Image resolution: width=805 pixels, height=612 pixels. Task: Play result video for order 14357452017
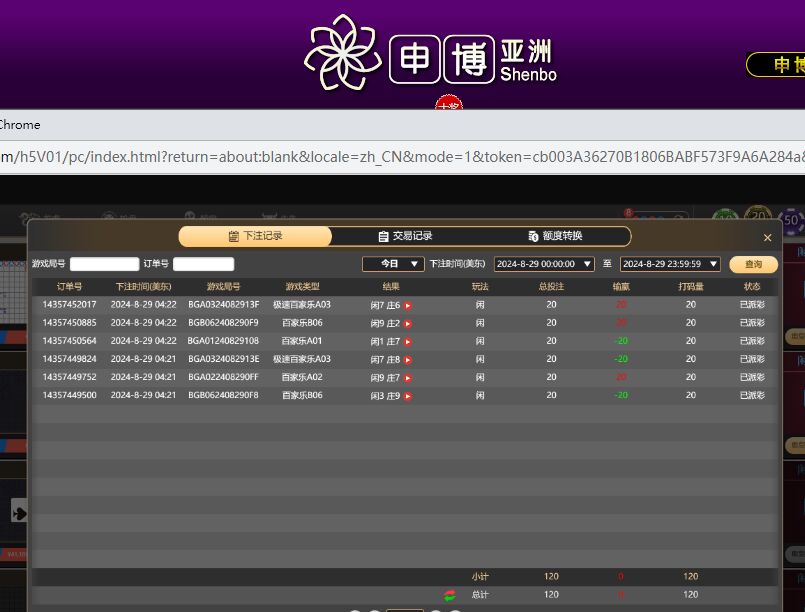(x=408, y=306)
